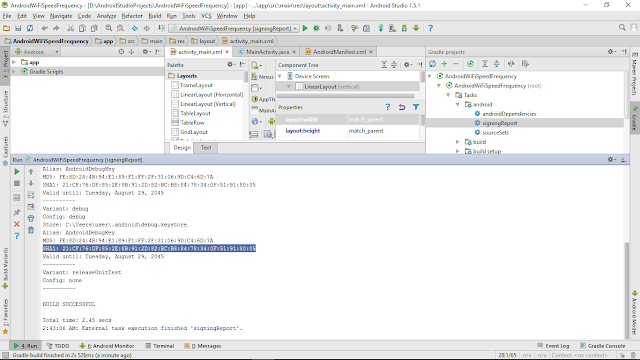
Task: Collapse the Tasks node in Gradle tree
Action: click(448, 95)
